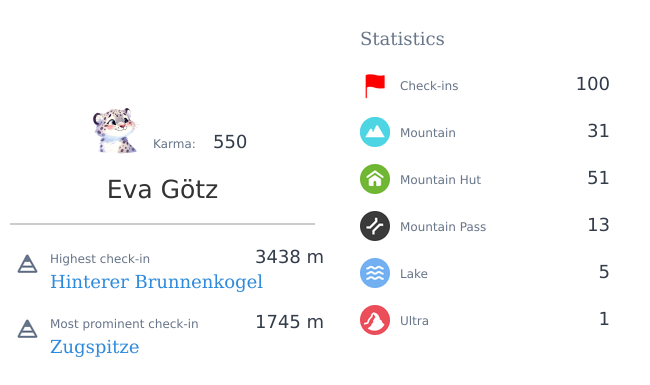Click the snow leopard avatar image
The height and width of the screenshot is (385, 650).
115,131
